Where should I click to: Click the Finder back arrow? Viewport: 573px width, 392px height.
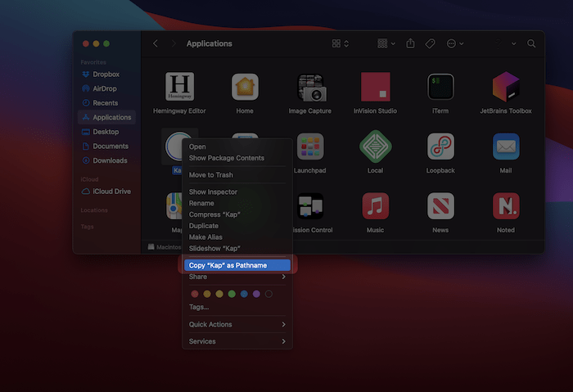[156, 43]
